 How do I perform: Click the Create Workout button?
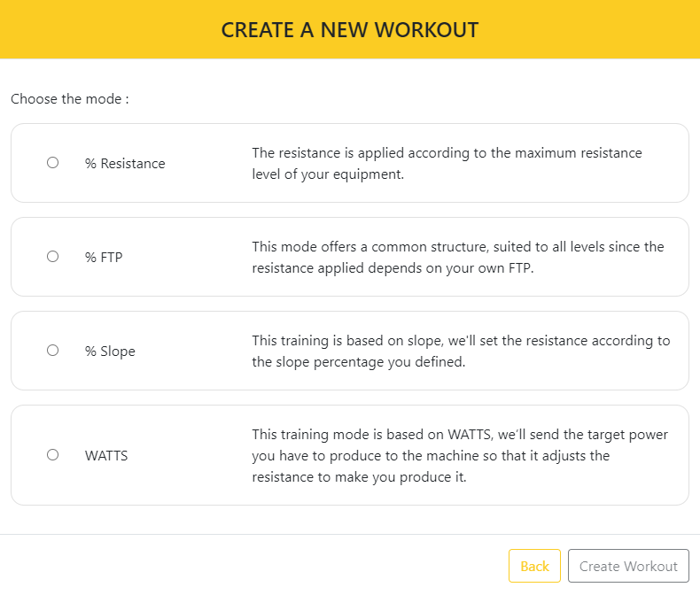[628, 566]
